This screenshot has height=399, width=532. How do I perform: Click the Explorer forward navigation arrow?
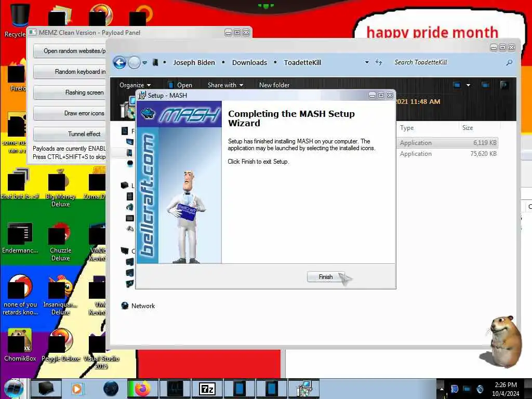(x=135, y=62)
